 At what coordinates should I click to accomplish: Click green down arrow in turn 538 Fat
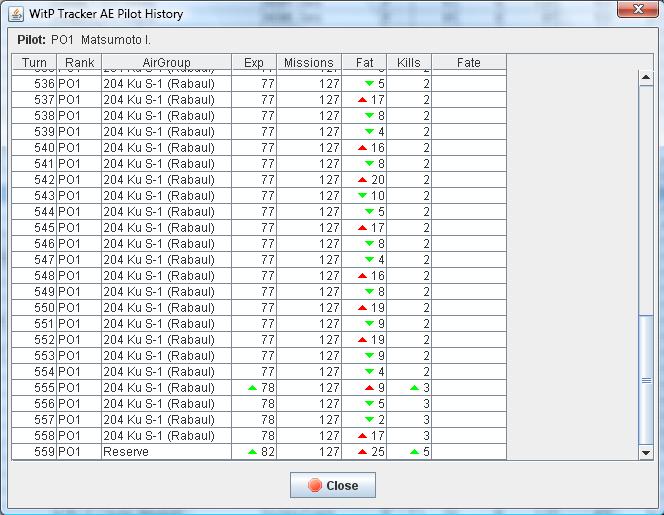pos(369,116)
